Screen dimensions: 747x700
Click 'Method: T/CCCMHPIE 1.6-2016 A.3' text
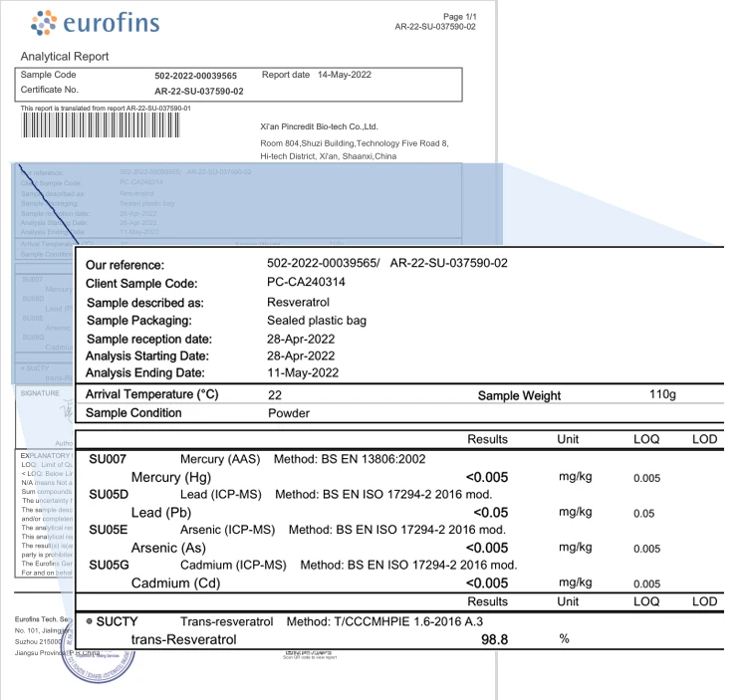click(384, 622)
